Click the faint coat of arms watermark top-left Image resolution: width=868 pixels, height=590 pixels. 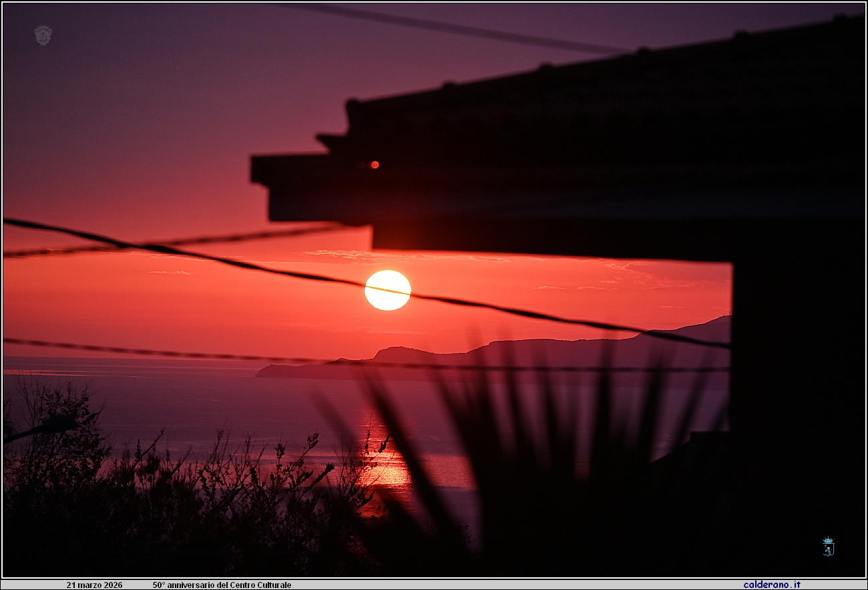[x=43, y=35]
